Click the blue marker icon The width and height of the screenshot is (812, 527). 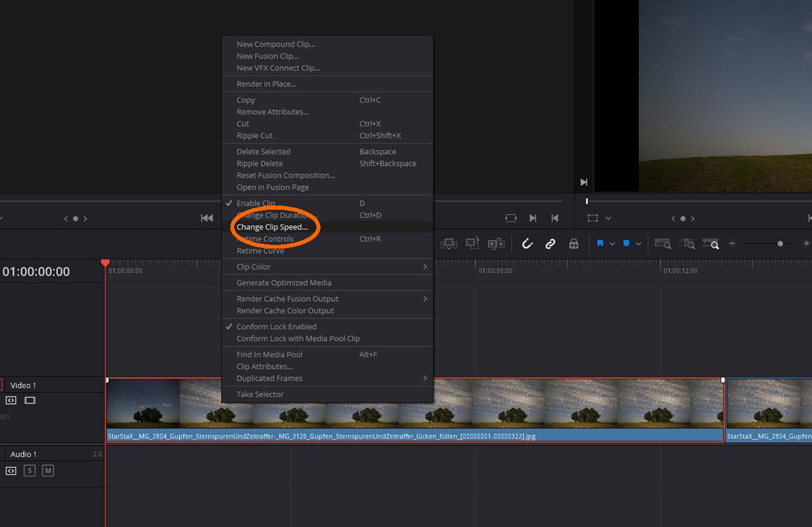(626, 244)
